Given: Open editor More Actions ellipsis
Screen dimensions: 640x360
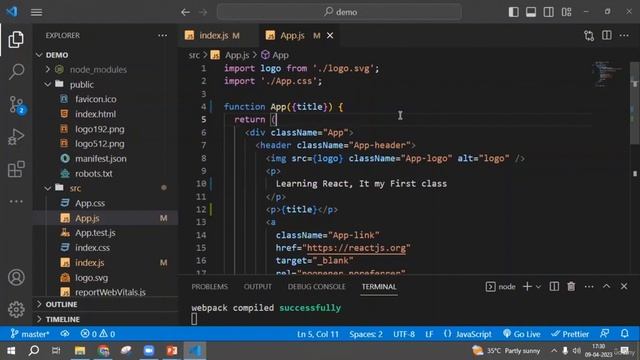Looking at the screenshot, I should (x=624, y=36).
